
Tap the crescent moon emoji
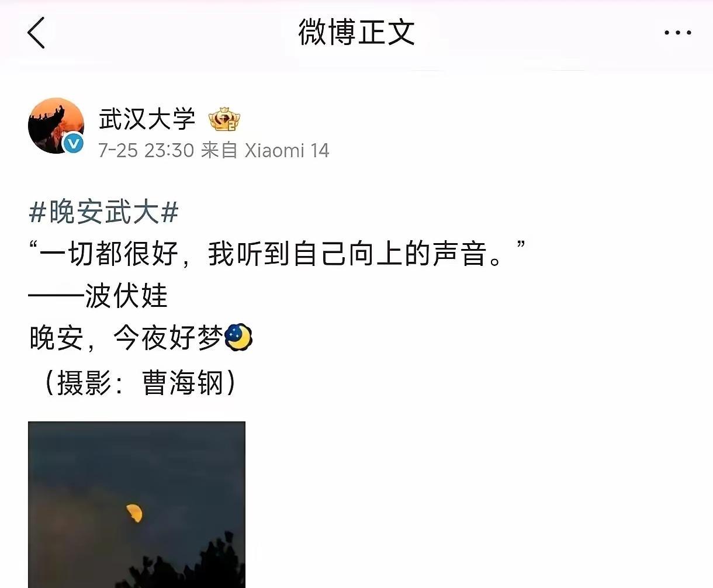(239, 337)
